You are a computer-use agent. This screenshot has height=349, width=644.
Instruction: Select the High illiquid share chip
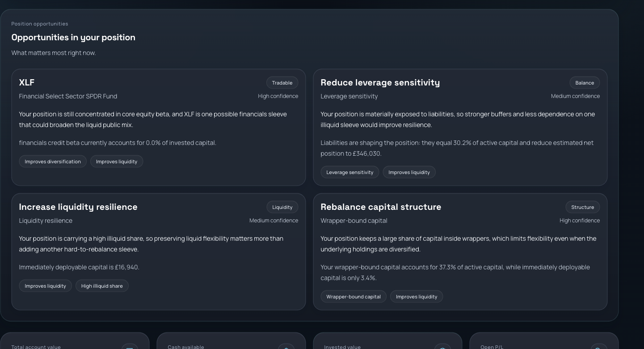click(x=102, y=286)
